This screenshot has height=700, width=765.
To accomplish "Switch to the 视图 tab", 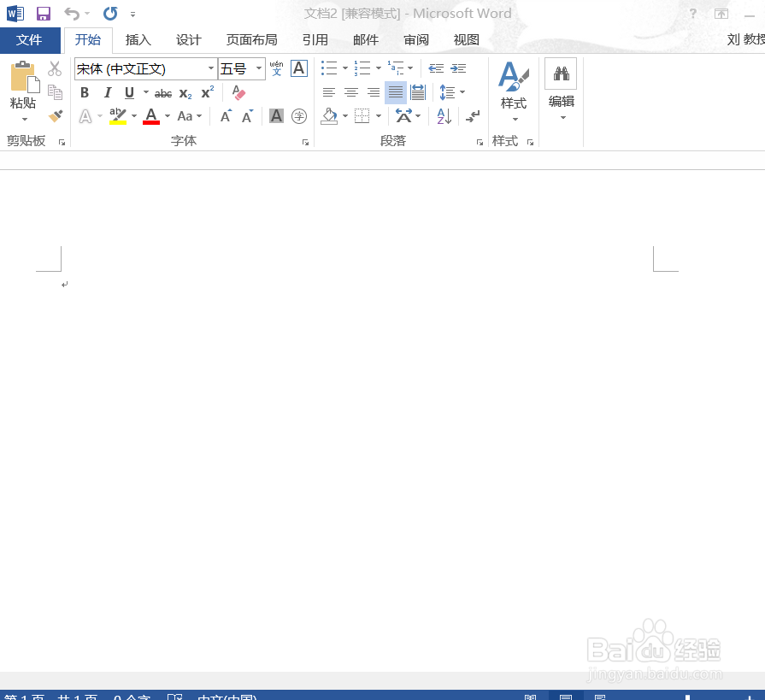I will click(x=467, y=40).
